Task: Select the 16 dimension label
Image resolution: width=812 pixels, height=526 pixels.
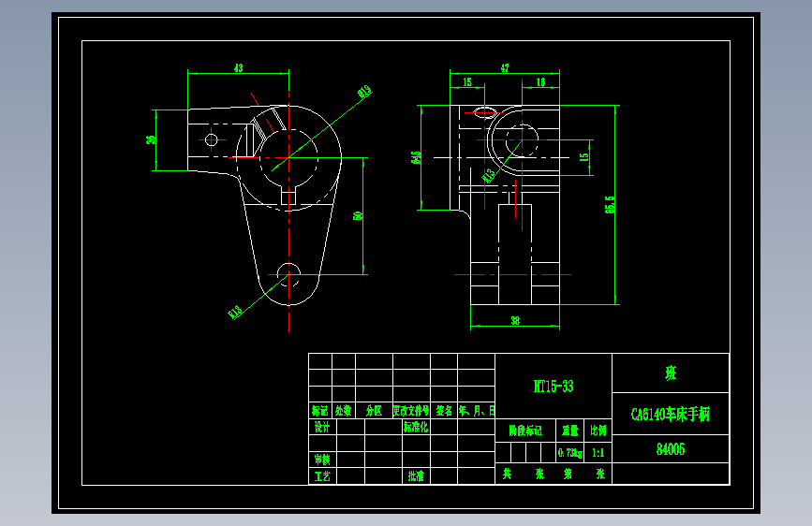Action: [540, 81]
